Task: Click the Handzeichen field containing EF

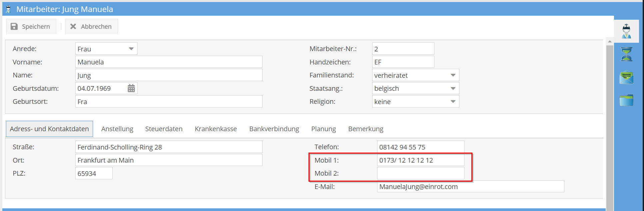Action: 403,62
